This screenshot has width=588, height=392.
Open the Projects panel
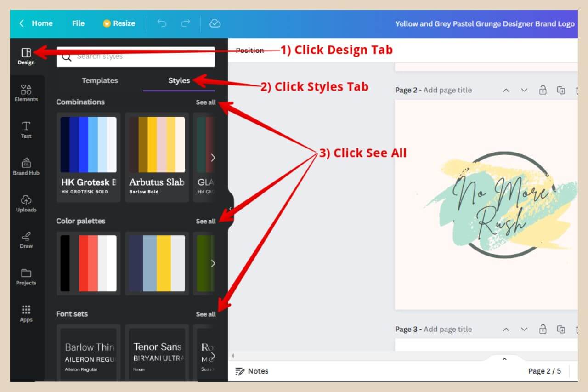pos(26,277)
